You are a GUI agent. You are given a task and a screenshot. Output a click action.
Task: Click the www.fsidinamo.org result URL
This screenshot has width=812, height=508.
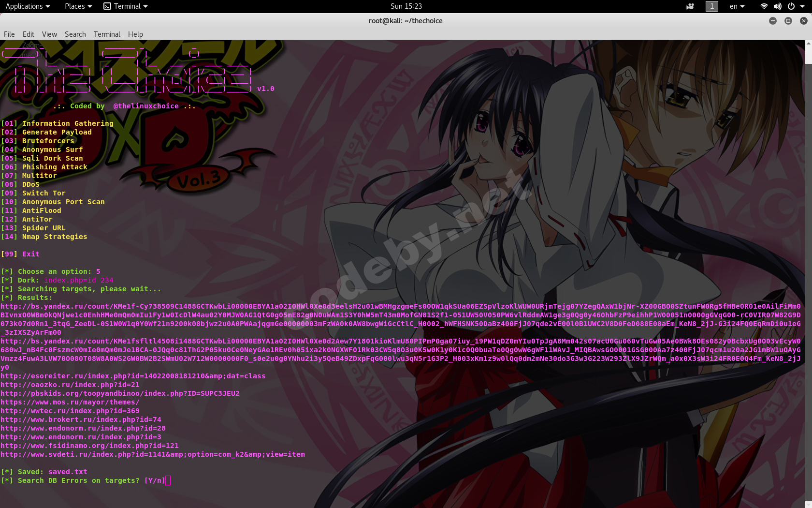pyautogui.click(x=89, y=446)
